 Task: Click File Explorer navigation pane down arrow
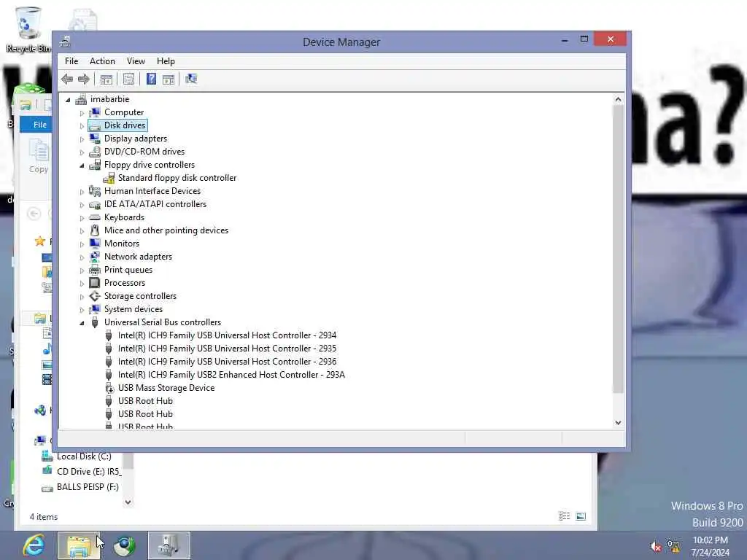point(128,502)
